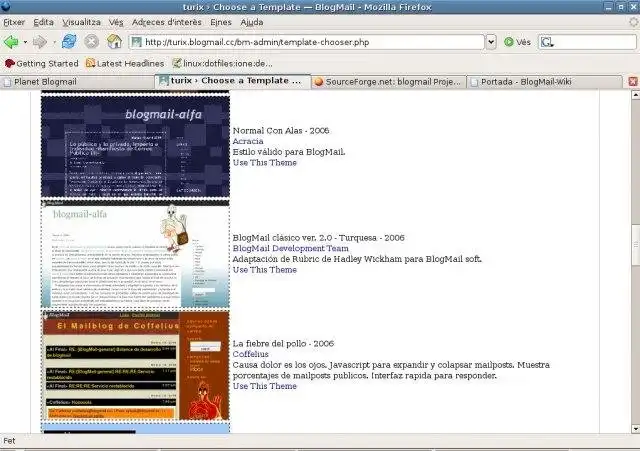This screenshot has width=640, height=451.
Task: Click the green Back arrow button
Action: point(11,42)
